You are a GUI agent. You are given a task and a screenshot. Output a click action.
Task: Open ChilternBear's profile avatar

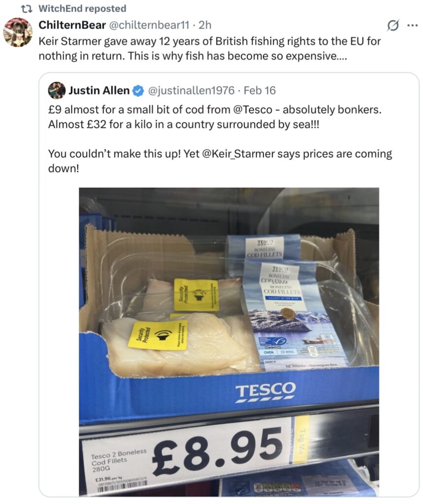tap(18, 32)
